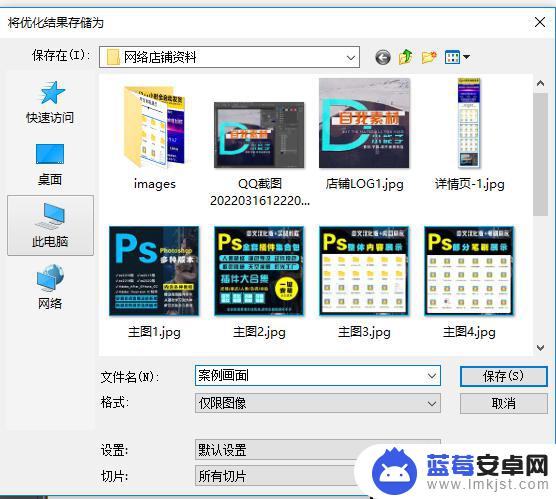The height and width of the screenshot is (499, 556).
Task: Select 网络 in the sidebar
Action: [50, 287]
